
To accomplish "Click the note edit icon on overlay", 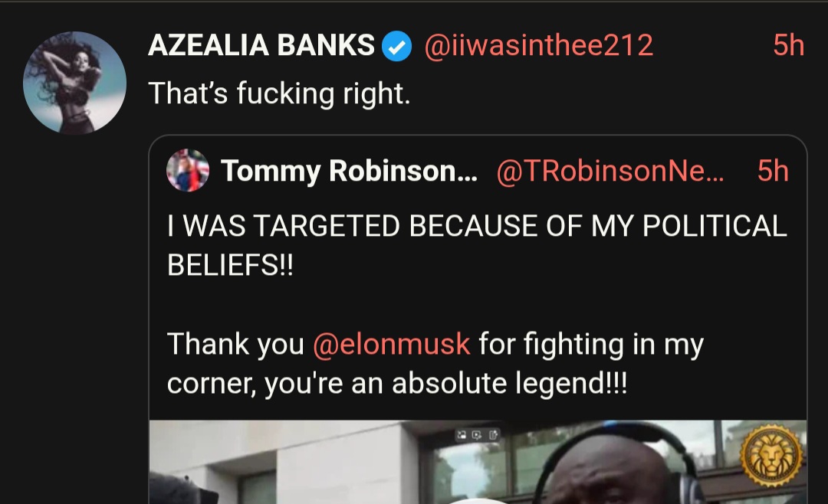I will tap(493, 435).
